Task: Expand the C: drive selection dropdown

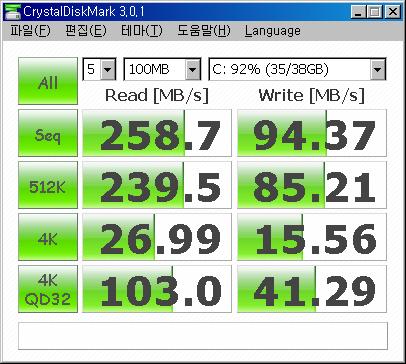Action: [378, 69]
